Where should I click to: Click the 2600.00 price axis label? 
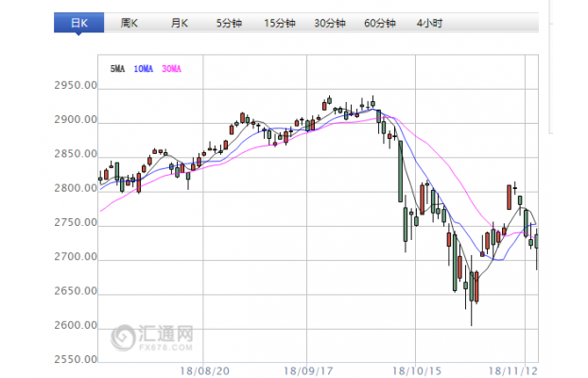[x=76, y=326]
